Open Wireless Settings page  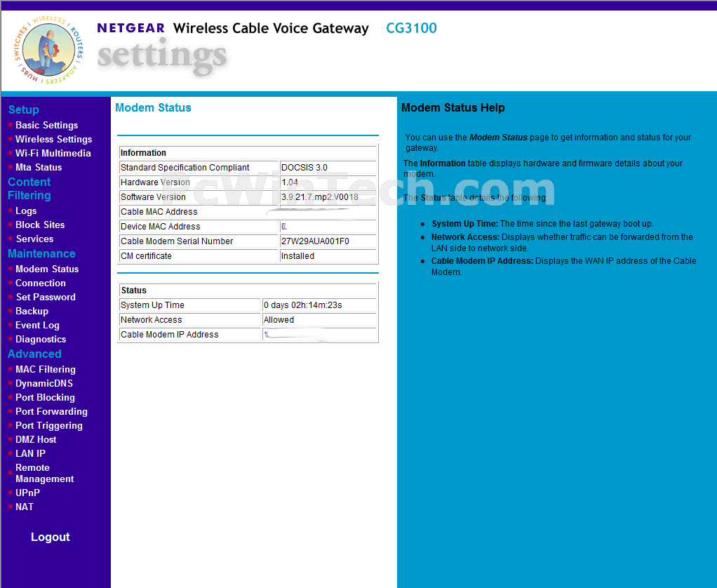53,140
